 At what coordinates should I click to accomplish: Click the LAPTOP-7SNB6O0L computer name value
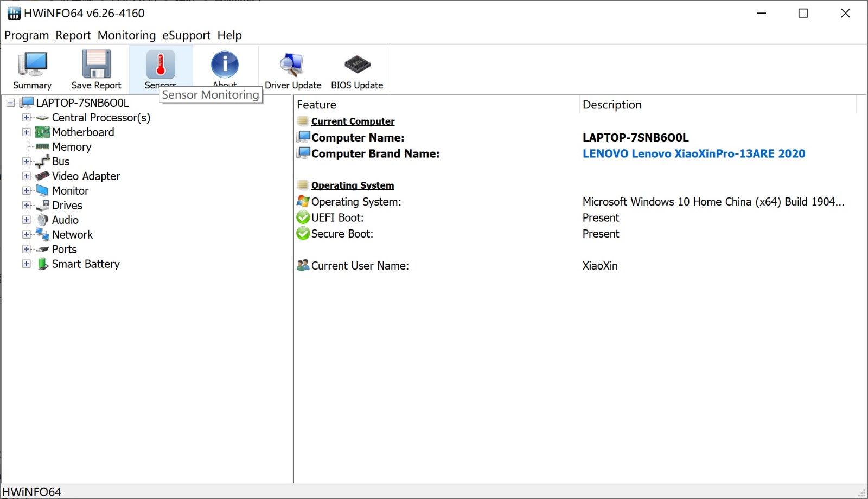[636, 138]
